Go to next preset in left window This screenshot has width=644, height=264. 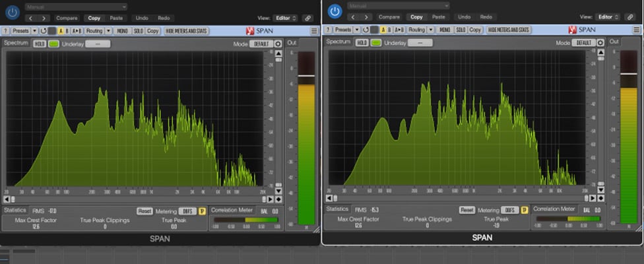(44, 18)
